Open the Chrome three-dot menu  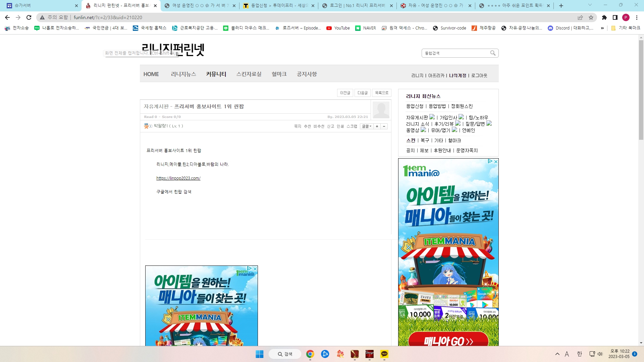tap(637, 17)
